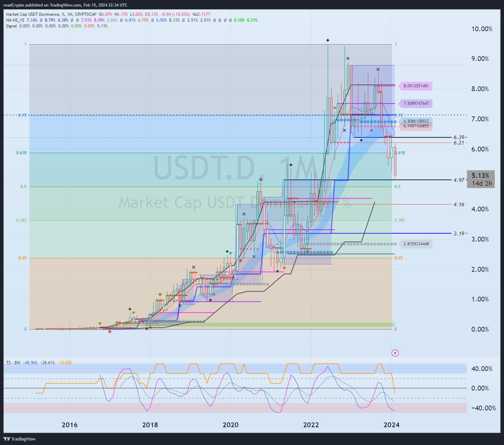Click the H6.17% high value in legend

coord(121,14)
